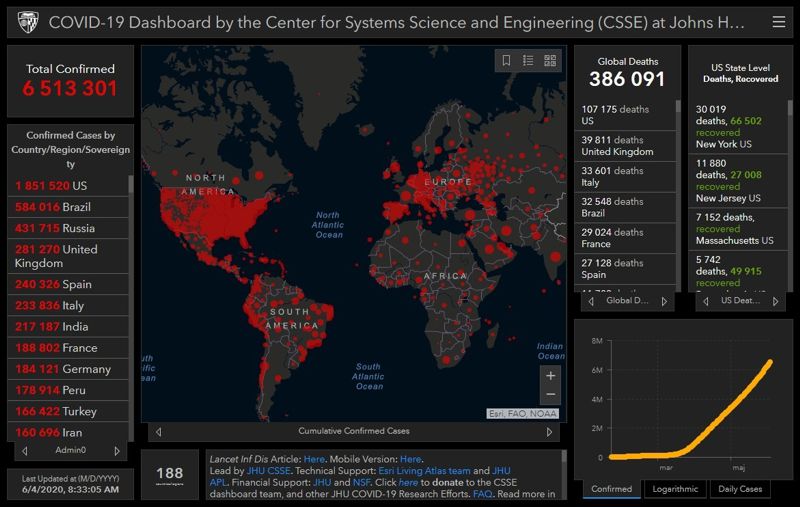The image size is (800, 507).
Task: Show next map layer after Cumulative Confirmed Cases
Action: point(549,432)
